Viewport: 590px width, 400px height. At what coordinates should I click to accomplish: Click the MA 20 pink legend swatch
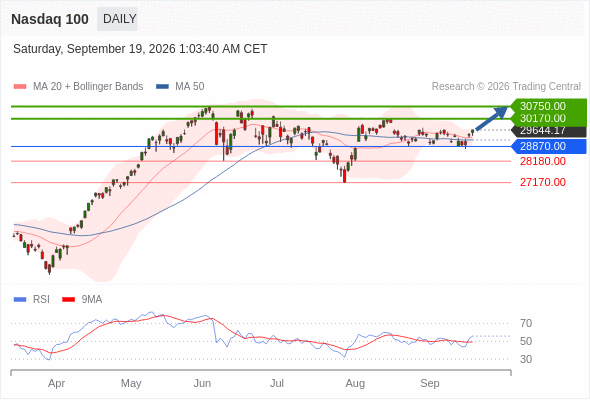click(x=20, y=87)
